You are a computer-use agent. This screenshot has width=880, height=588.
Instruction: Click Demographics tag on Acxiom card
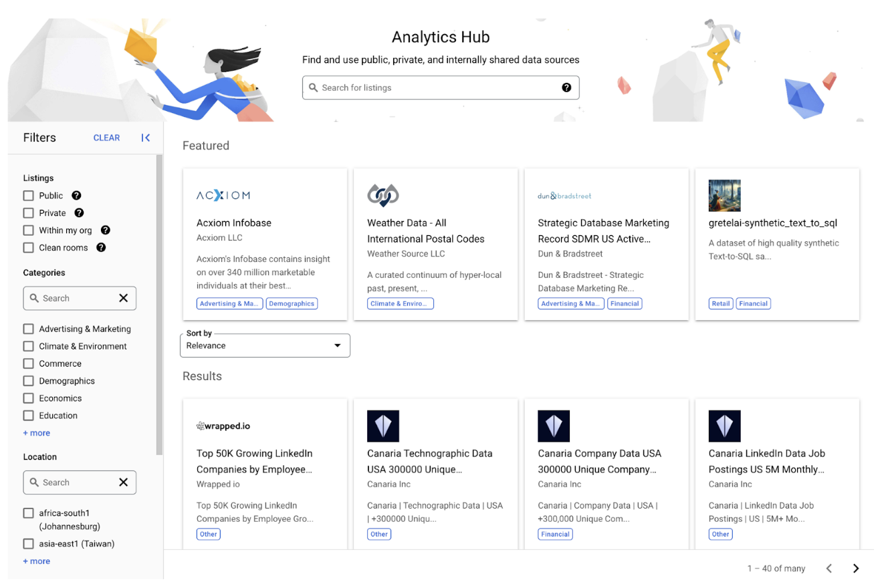point(292,303)
